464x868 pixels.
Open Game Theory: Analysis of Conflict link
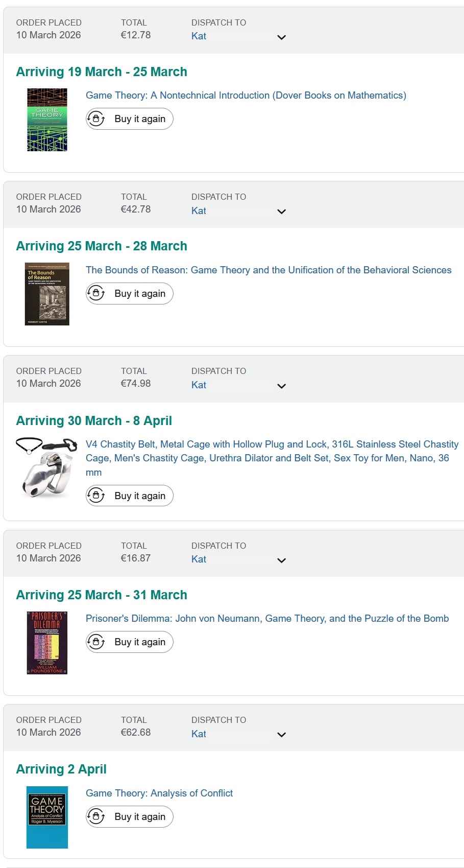click(x=159, y=793)
